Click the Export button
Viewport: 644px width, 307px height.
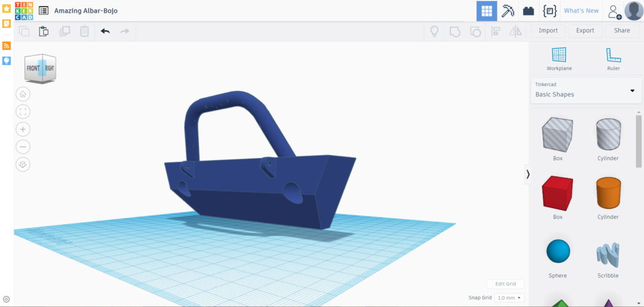(585, 31)
